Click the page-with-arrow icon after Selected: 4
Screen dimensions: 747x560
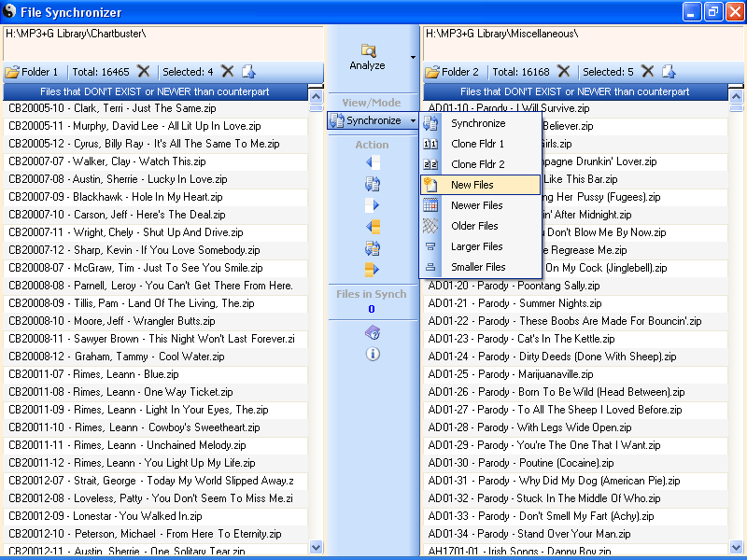click(248, 72)
